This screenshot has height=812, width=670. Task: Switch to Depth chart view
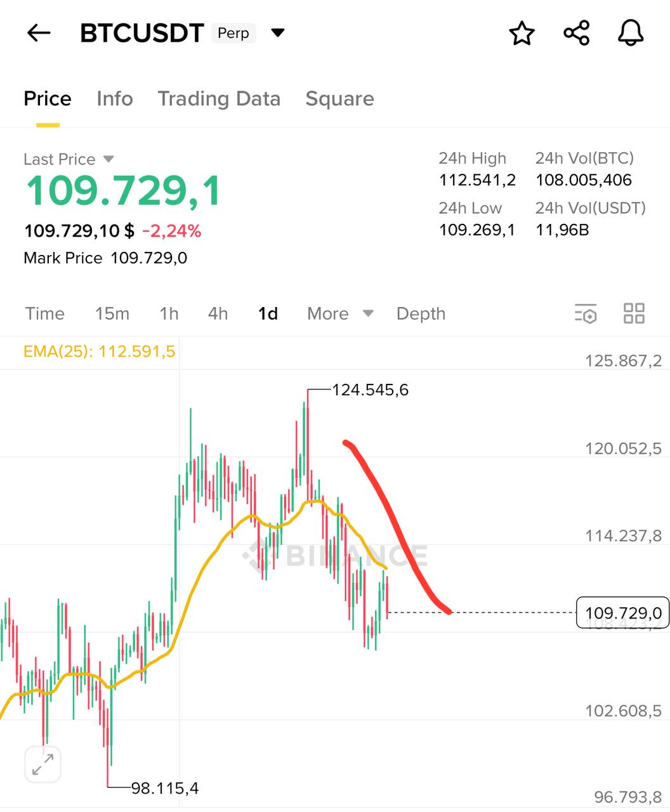[421, 313]
